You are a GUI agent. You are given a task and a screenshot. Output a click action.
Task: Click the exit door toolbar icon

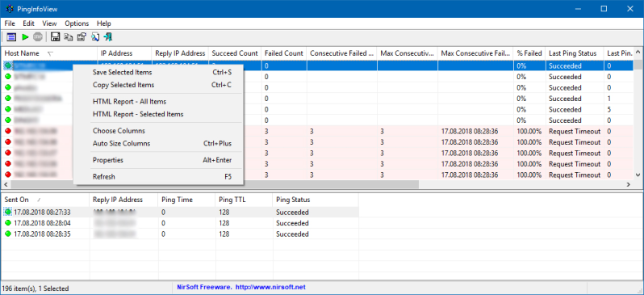tap(108, 37)
